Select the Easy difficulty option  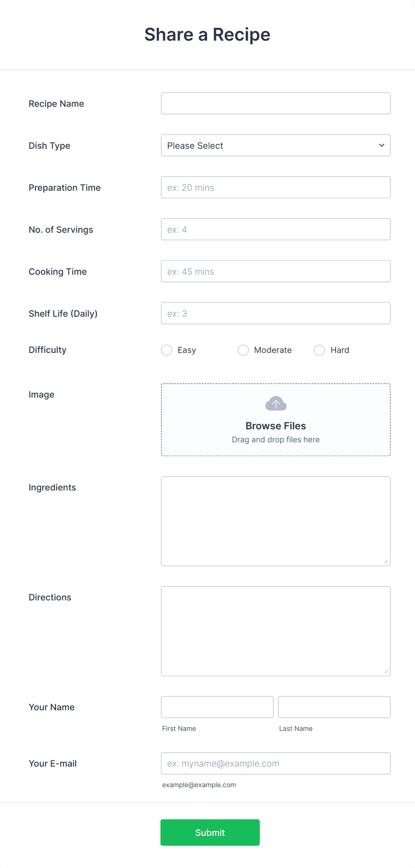(166, 350)
